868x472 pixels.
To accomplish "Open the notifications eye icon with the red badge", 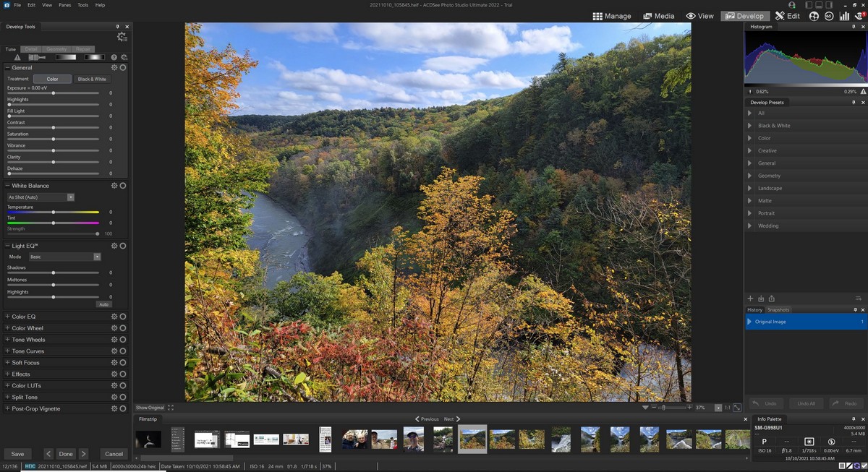I will 859,16.
